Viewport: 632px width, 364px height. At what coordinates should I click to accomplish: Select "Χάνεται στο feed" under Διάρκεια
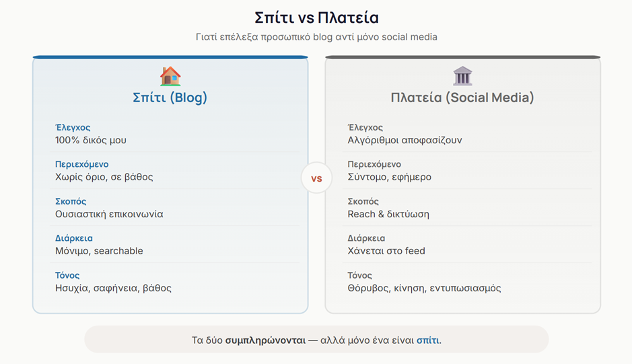pyautogui.click(x=386, y=251)
